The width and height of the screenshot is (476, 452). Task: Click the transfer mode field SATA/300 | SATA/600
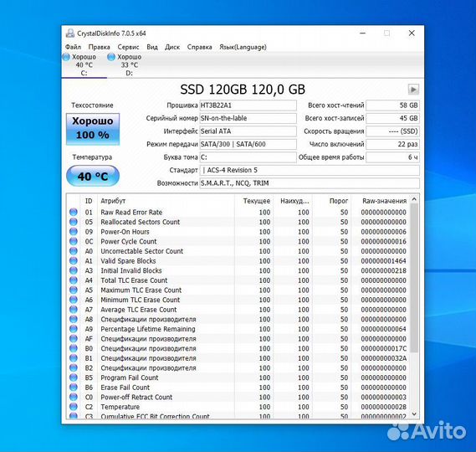coord(248,144)
